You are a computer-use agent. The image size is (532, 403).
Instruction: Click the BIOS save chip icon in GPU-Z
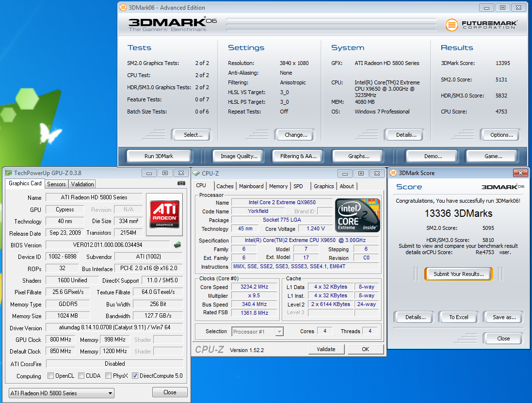click(x=177, y=244)
